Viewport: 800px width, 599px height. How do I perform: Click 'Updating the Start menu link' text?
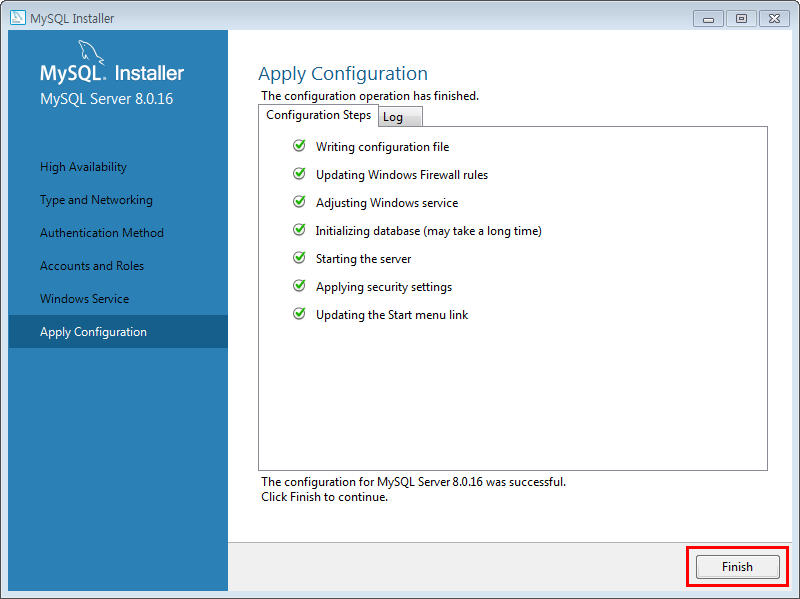click(392, 315)
